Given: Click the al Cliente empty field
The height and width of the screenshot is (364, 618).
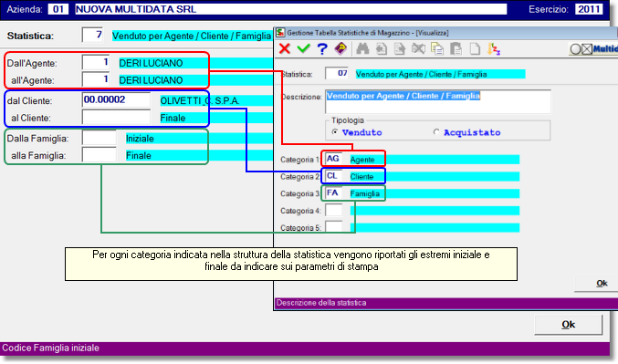Looking at the screenshot, I should (116, 118).
